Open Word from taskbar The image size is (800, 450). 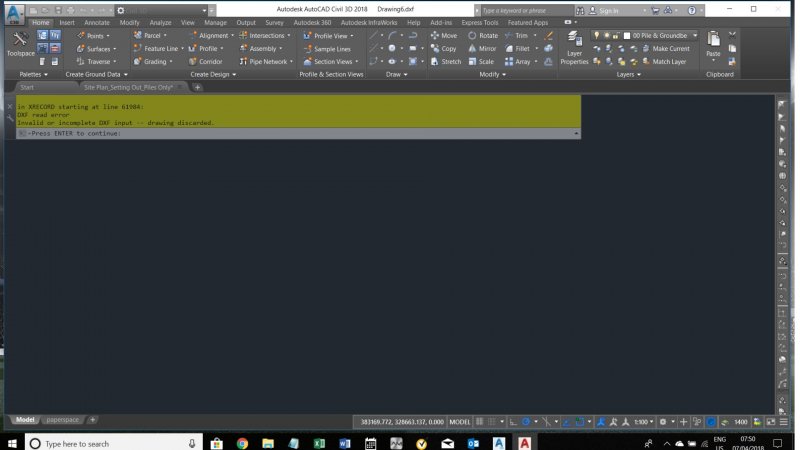click(345, 443)
